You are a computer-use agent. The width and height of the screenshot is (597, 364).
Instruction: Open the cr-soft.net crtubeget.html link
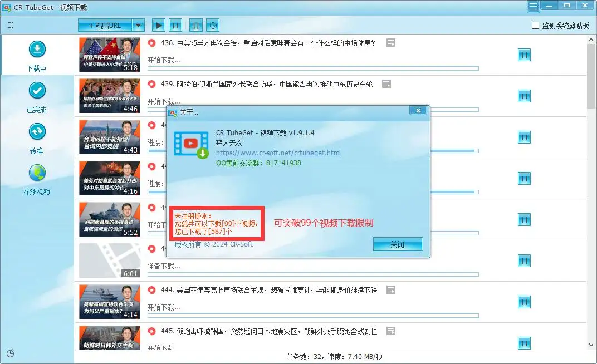(x=278, y=153)
